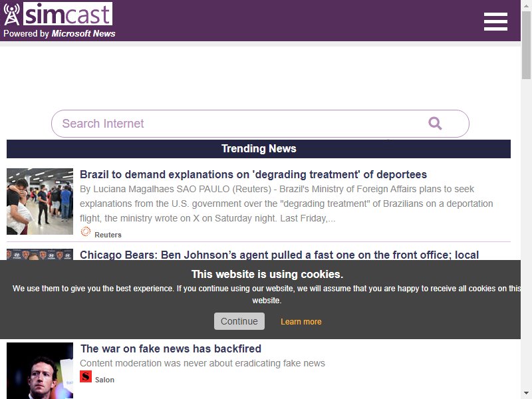Click the magnifying glass search icon
This screenshot has height=399, width=532.
pyautogui.click(x=435, y=124)
